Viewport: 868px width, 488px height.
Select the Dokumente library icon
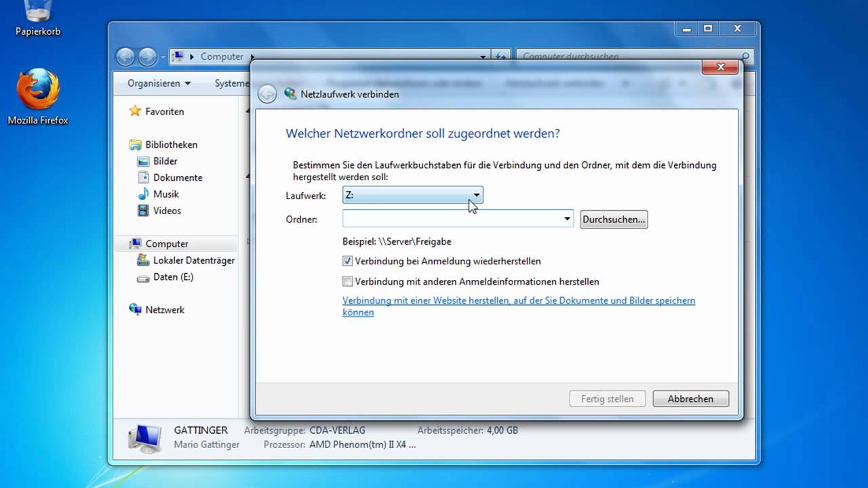coord(142,178)
